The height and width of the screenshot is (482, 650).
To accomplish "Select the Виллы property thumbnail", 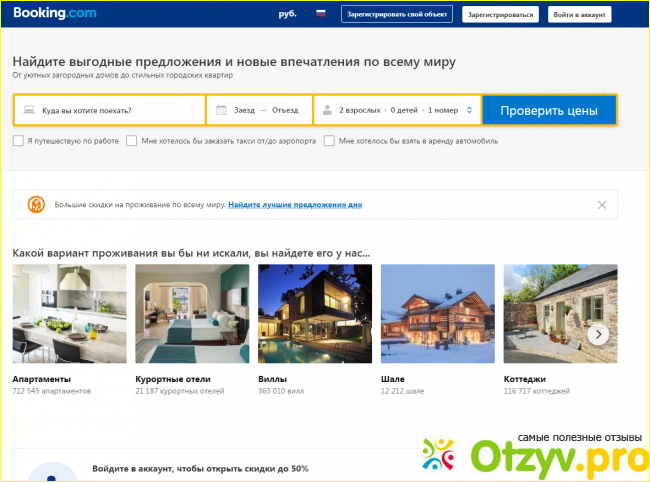I will 315,313.
